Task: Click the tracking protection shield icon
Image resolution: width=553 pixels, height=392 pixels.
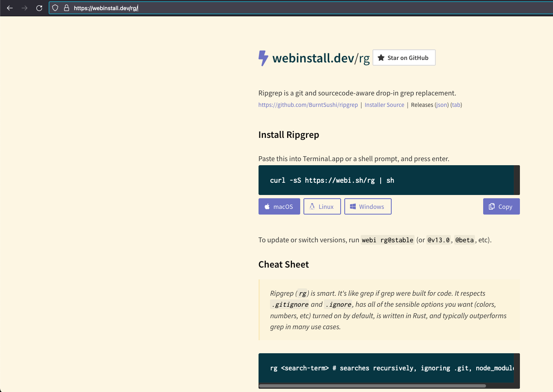Action: pos(55,8)
